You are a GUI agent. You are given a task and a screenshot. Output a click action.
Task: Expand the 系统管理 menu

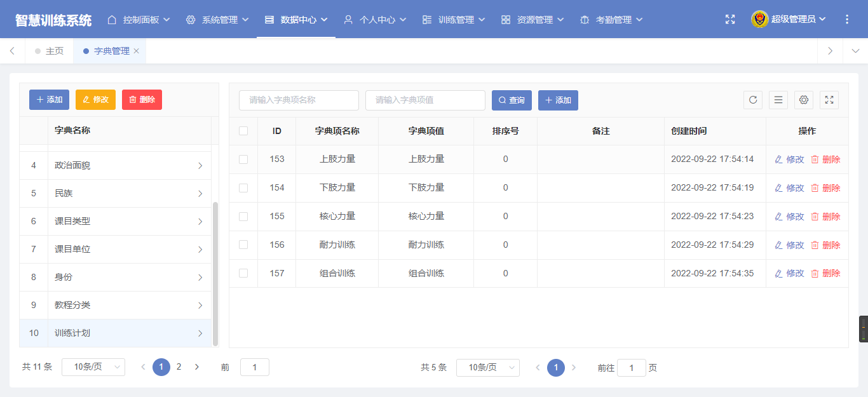point(217,20)
